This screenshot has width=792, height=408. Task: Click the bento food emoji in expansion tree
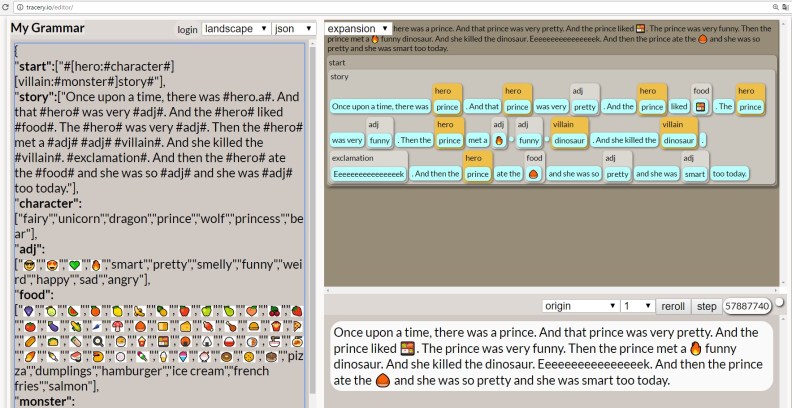701,107
